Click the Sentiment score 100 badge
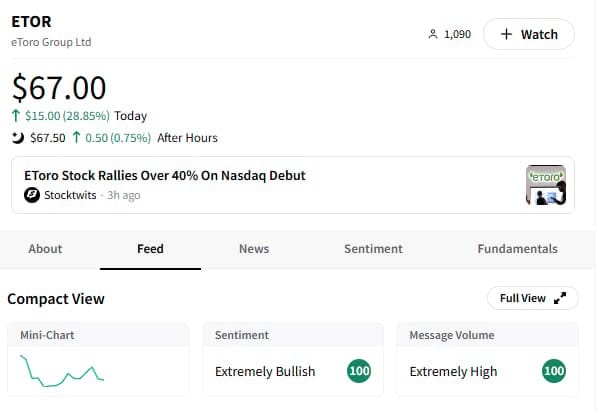The height and width of the screenshot is (412, 597). click(x=359, y=371)
